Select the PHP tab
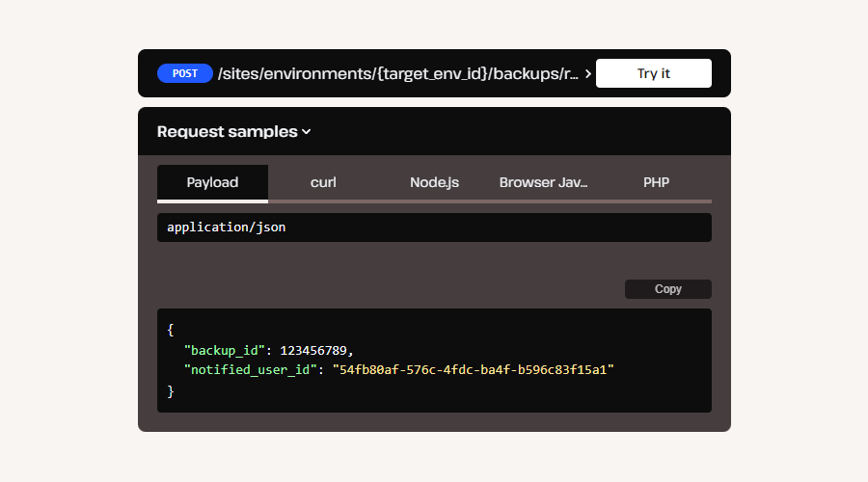 coord(656,182)
